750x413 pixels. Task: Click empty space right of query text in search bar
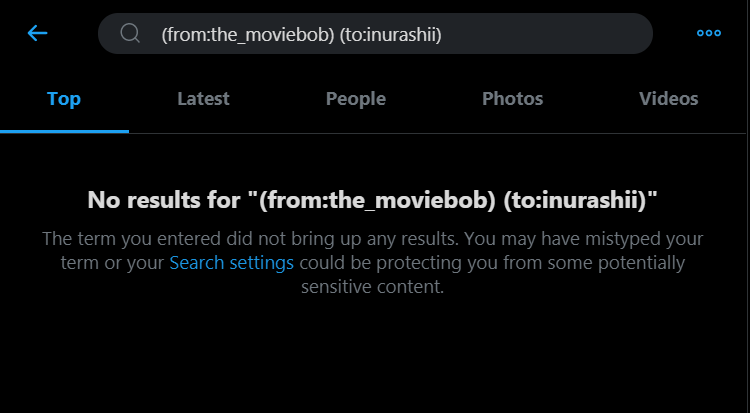550,34
